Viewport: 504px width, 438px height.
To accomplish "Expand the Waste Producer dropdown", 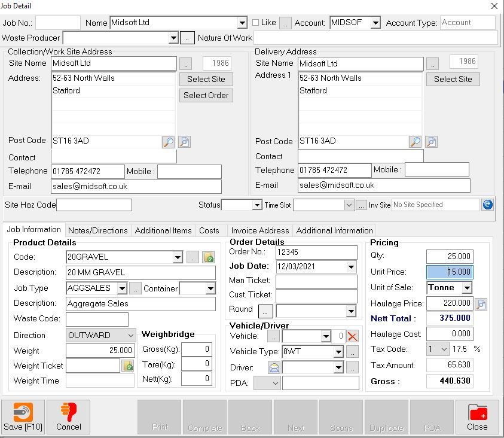I will 173,38.
